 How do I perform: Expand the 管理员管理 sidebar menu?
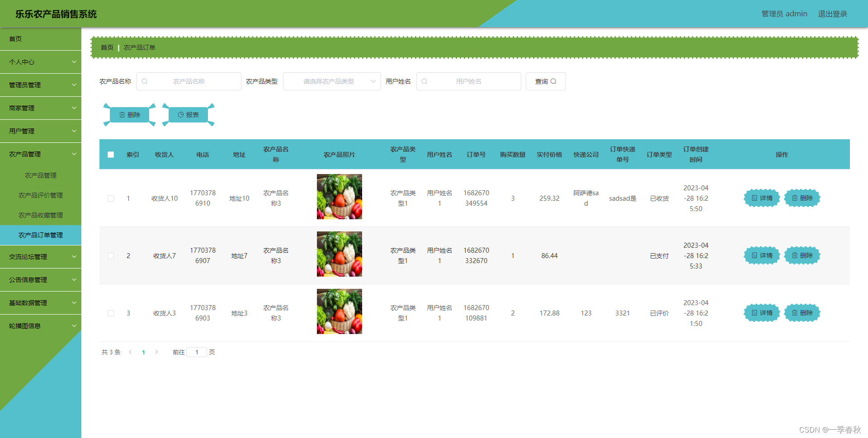click(41, 85)
